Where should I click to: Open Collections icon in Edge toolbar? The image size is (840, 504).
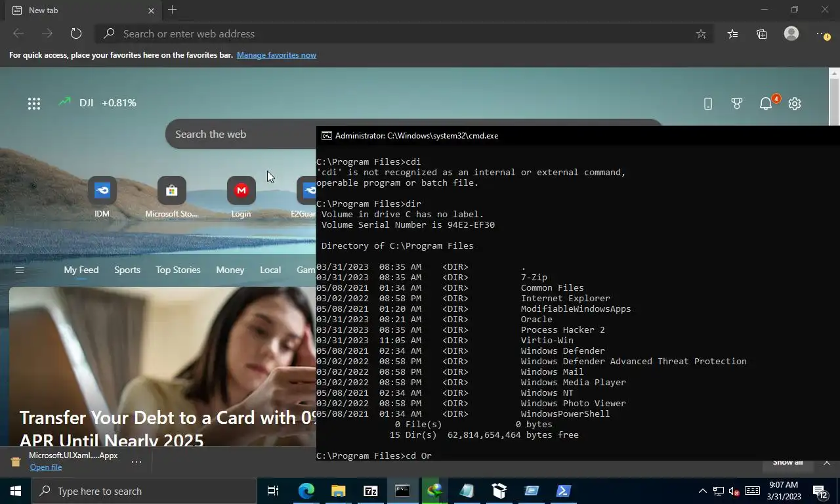(761, 33)
